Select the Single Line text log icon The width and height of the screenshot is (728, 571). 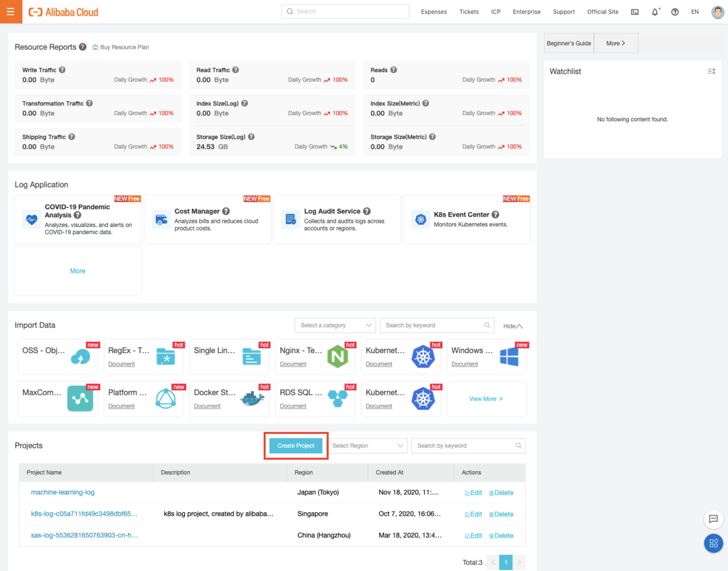(x=252, y=356)
